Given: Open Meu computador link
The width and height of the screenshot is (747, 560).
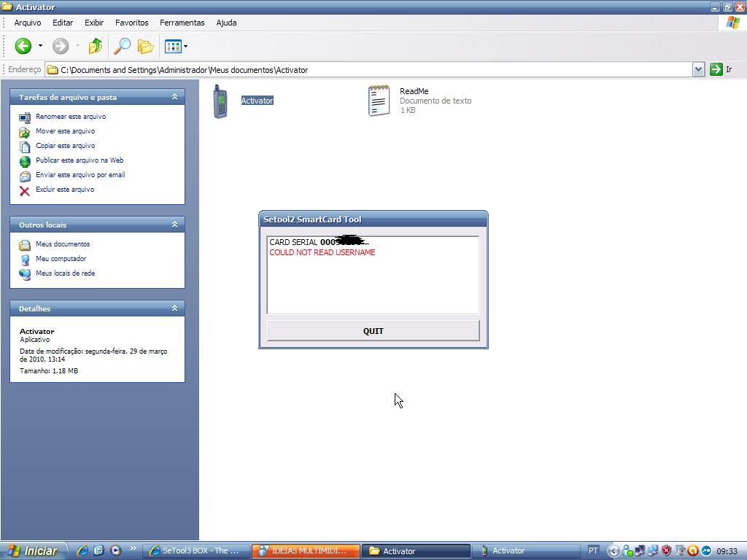Looking at the screenshot, I should [x=61, y=259].
